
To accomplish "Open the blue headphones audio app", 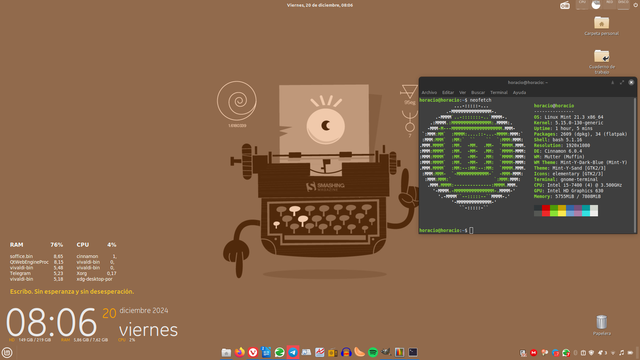I will (346, 352).
